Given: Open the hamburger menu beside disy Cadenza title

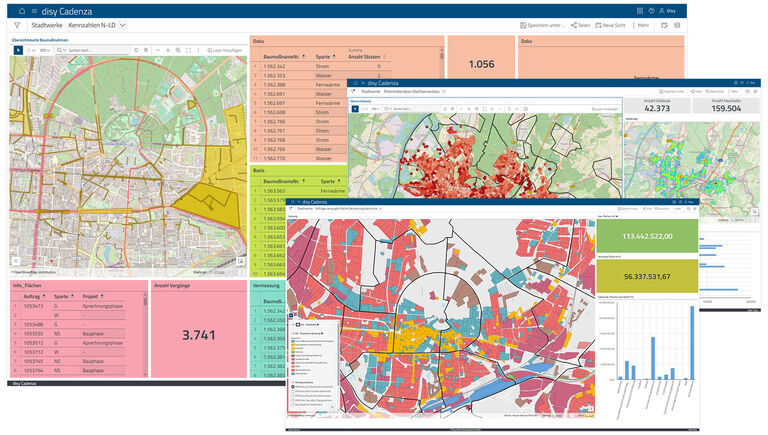Looking at the screenshot, I should pyautogui.click(x=34, y=11).
